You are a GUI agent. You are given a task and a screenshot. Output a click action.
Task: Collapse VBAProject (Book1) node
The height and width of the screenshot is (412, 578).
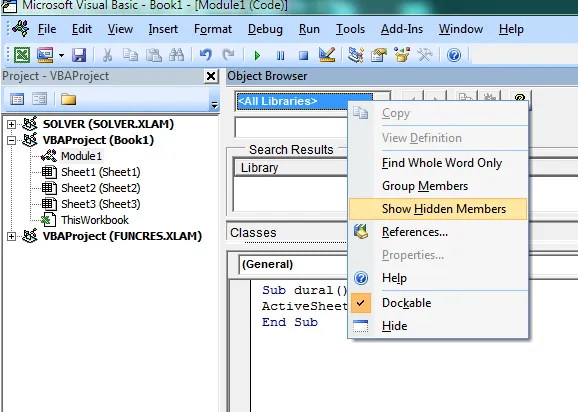11,140
